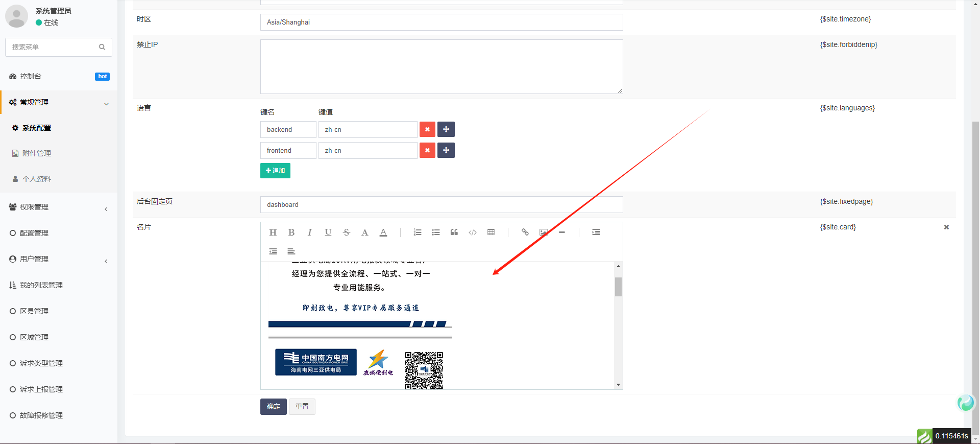
Task: Open 附件管理 from the sidebar
Action: (37, 153)
